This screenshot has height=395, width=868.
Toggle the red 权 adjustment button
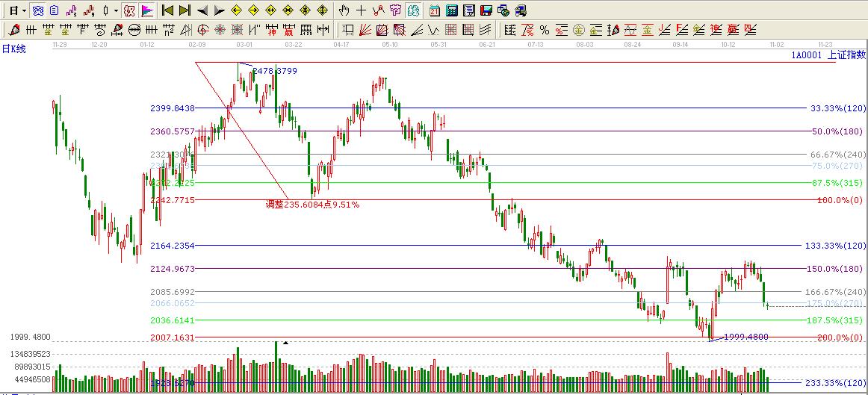[129, 10]
